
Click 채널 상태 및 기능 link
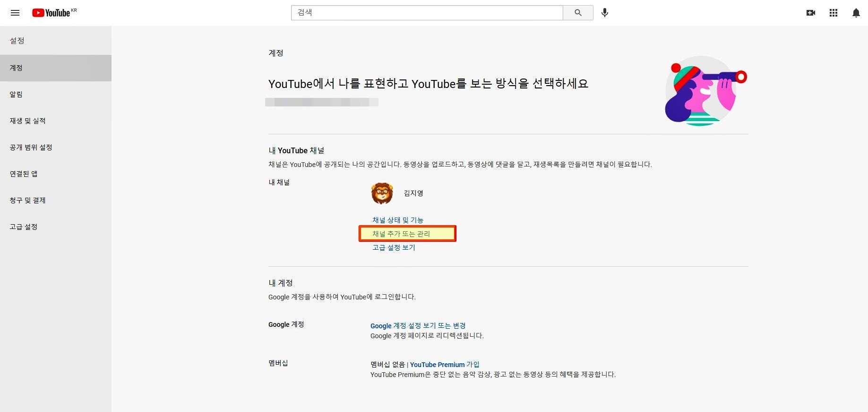pos(398,220)
